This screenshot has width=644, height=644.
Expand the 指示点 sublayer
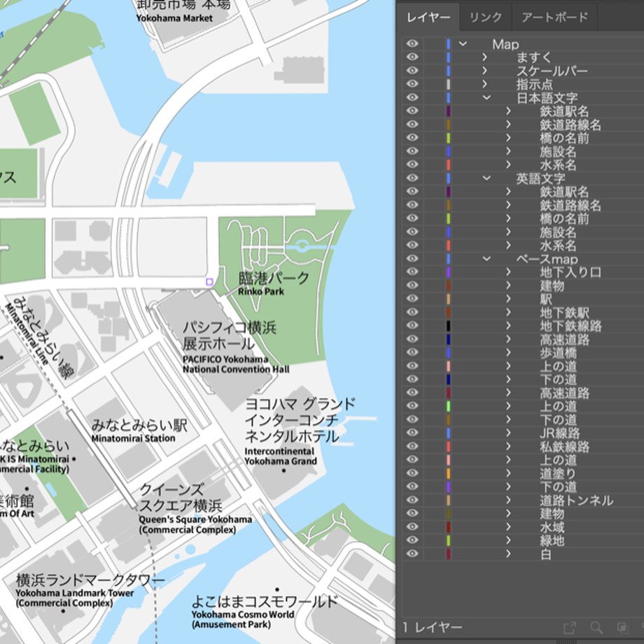(x=485, y=84)
